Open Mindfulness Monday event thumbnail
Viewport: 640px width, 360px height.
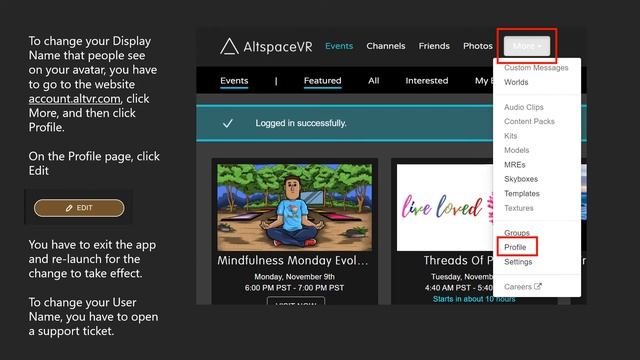(294, 207)
